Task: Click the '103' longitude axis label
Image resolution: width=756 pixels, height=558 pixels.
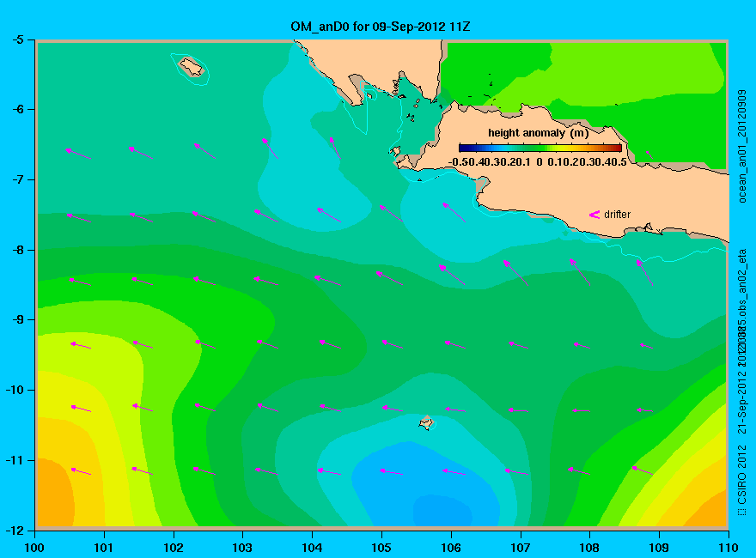Action: point(242,548)
